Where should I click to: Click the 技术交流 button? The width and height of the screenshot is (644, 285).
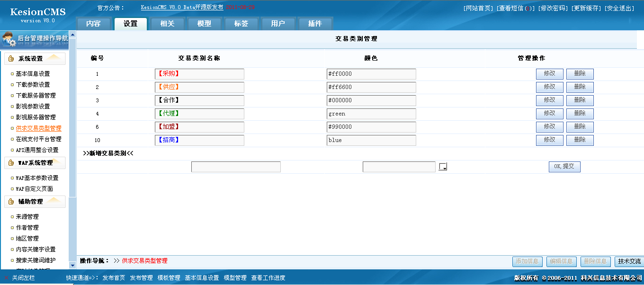pyautogui.click(x=629, y=261)
